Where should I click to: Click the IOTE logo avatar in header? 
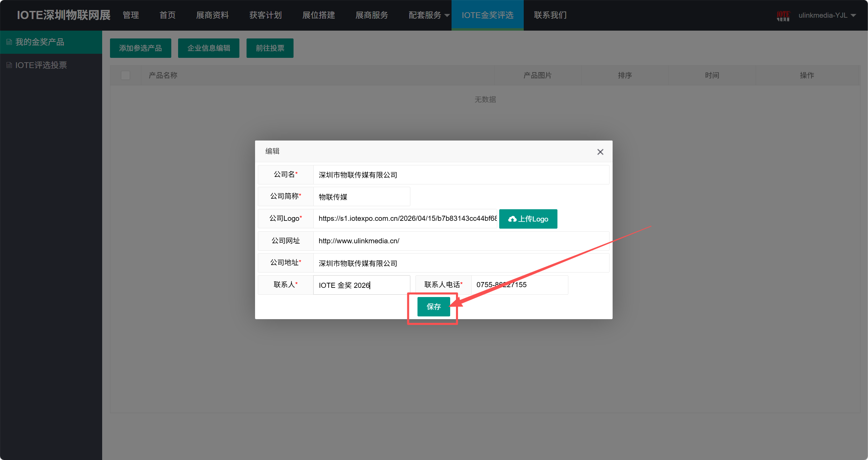coord(783,15)
